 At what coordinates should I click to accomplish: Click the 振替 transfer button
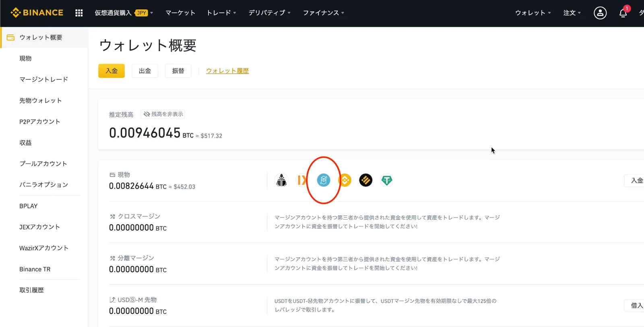tap(178, 71)
